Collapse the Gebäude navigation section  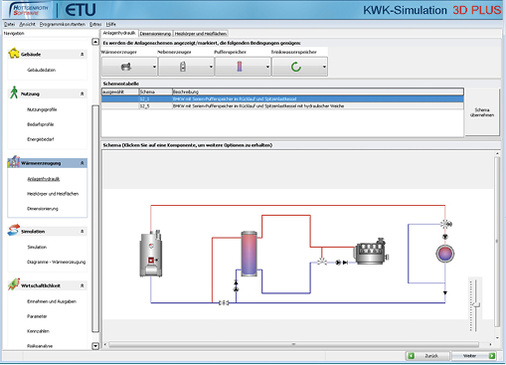[x=82, y=54]
